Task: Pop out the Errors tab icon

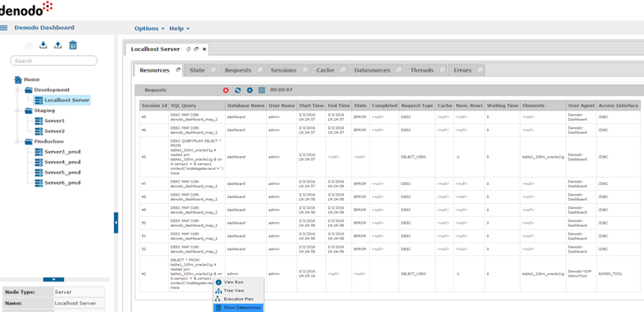Action: [x=479, y=70]
